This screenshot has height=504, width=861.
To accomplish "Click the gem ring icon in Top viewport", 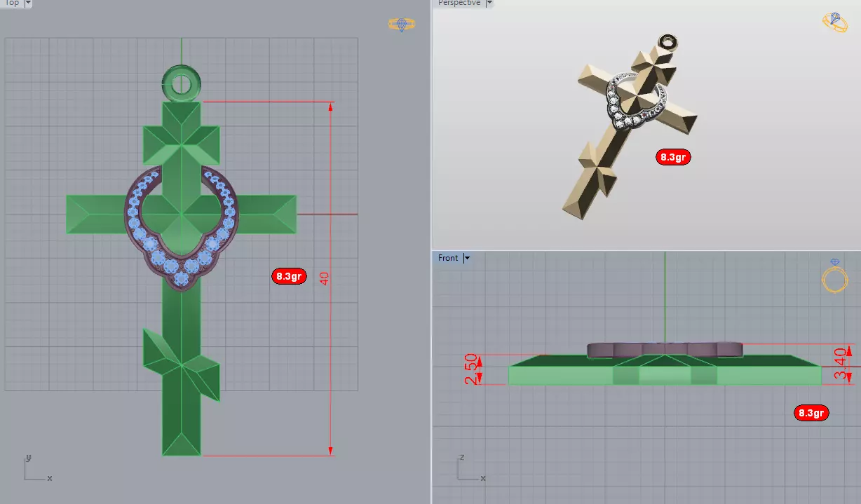I will (x=402, y=25).
